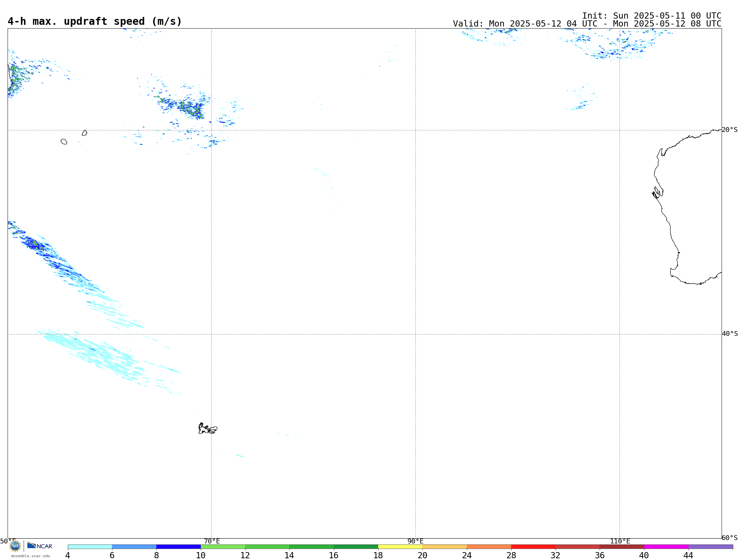Click the Réunion island outline
The image size is (744, 560).
64,142
